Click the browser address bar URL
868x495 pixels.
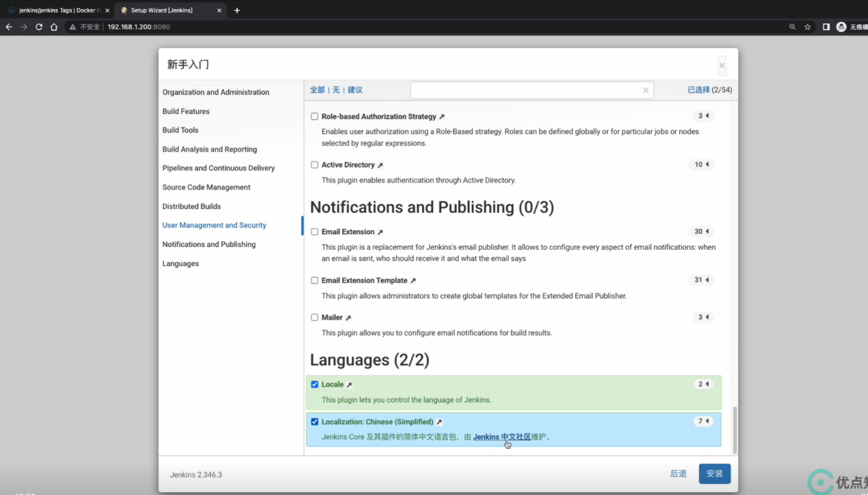pyautogui.click(x=139, y=27)
